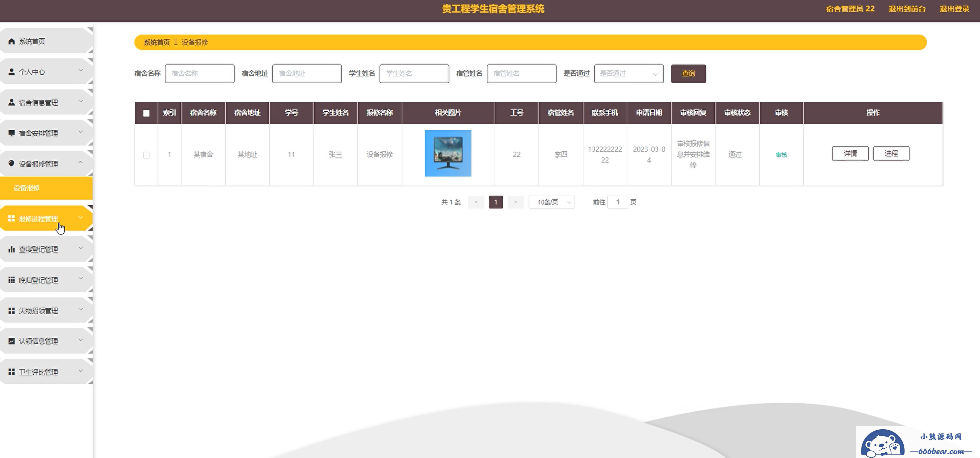Viewport: 980px width, 458px height.
Task: Open the monitor thumbnail in 相关图片 column
Action: point(448,153)
